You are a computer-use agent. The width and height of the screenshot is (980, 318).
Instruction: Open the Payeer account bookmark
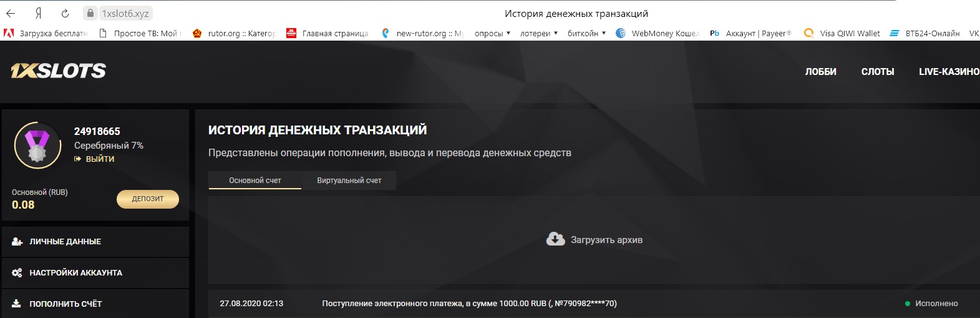tap(750, 33)
